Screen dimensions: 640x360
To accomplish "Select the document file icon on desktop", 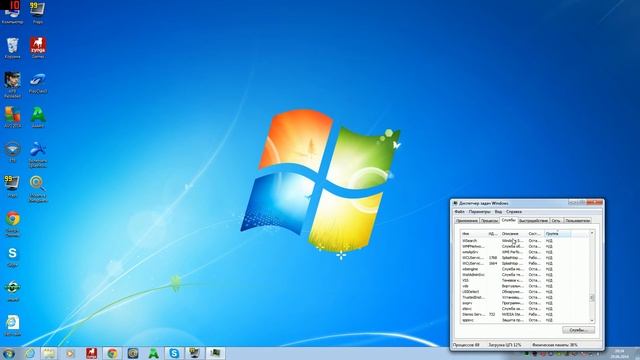I will (12, 325).
